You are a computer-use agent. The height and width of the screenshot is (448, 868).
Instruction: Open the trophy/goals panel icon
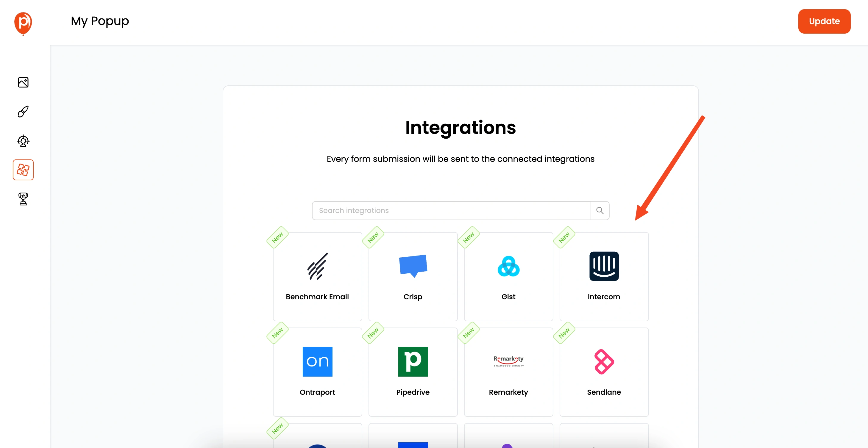tap(23, 199)
